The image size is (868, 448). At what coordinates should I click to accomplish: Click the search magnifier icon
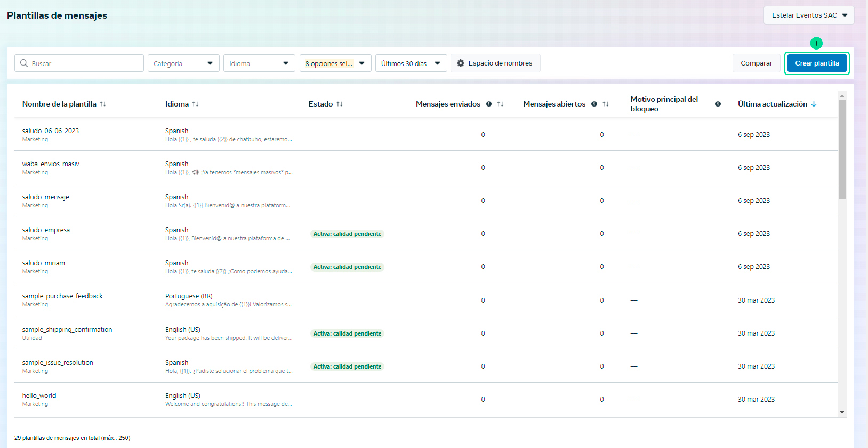click(24, 63)
